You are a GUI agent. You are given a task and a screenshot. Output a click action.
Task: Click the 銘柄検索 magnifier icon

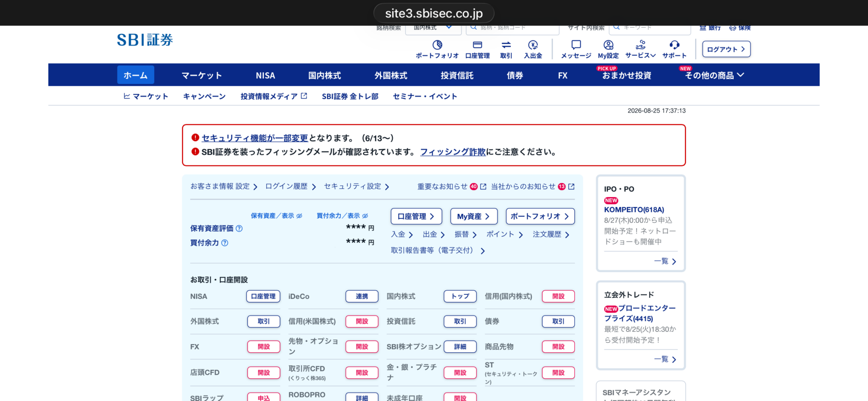coord(473,28)
